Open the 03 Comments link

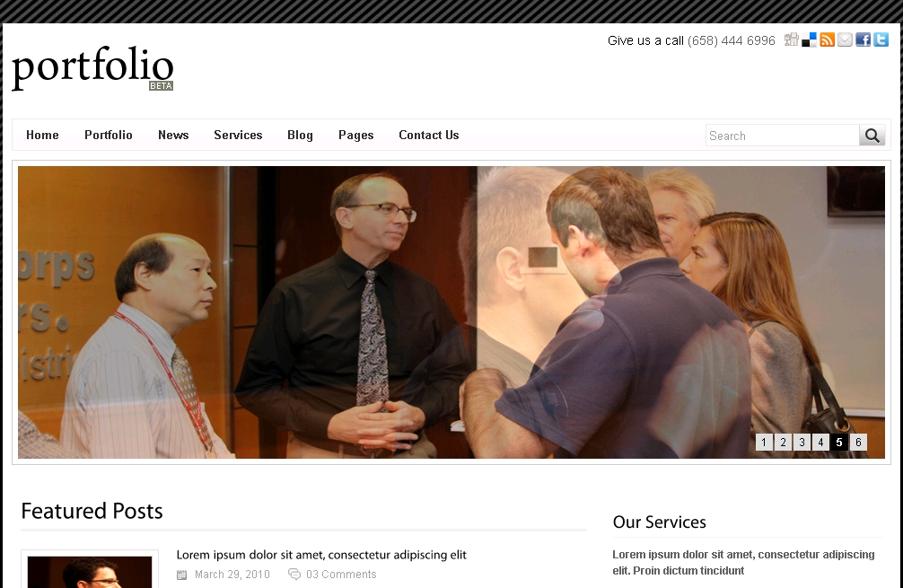[341, 575]
